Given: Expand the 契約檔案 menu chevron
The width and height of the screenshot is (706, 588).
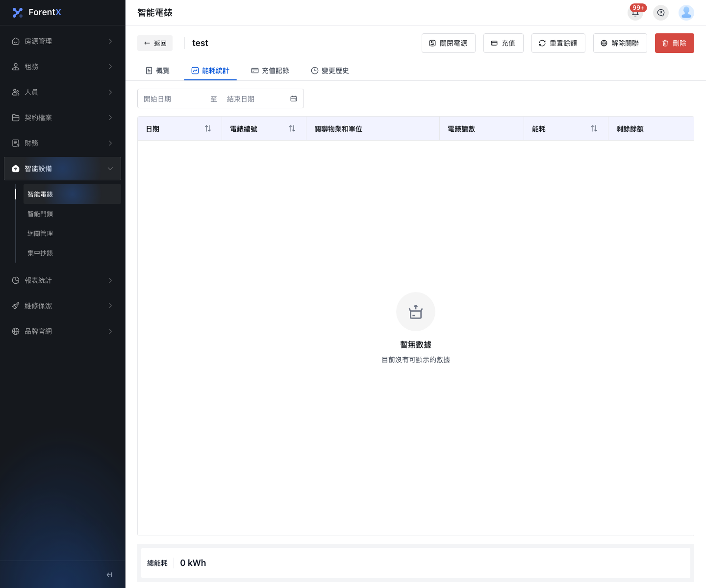Looking at the screenshot, I should point(110,118).
